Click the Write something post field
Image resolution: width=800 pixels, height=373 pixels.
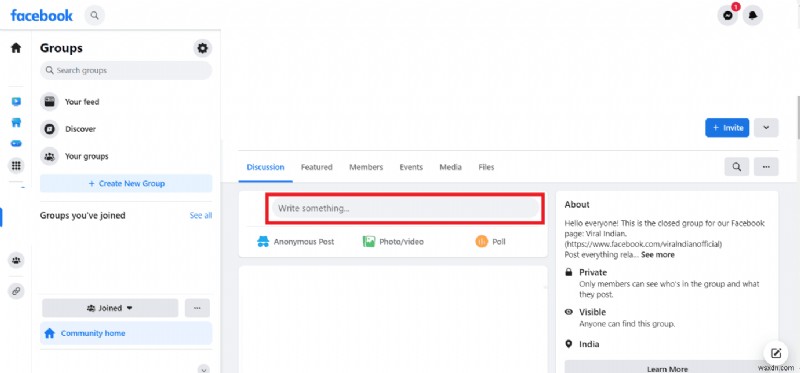405,209
